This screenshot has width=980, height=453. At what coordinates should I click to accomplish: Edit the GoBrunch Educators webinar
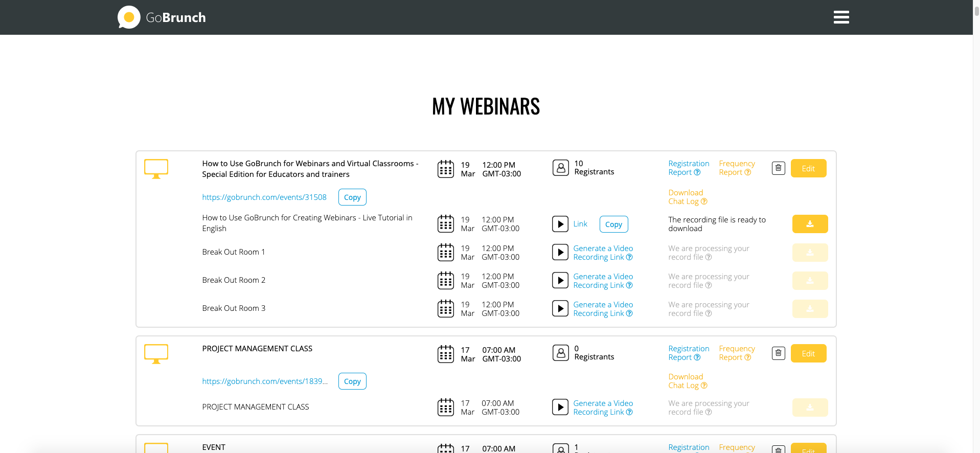coord(808,168)
